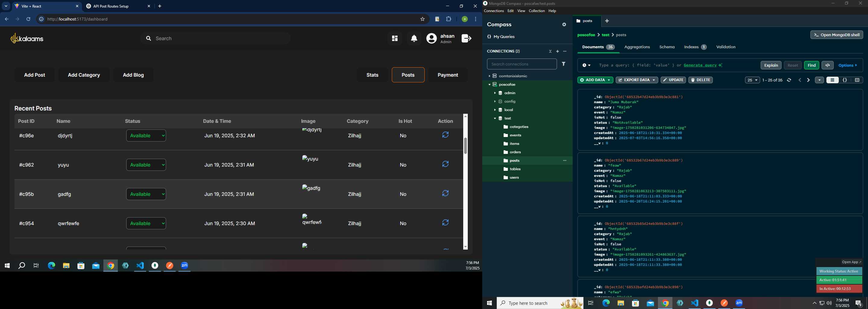Viewport: 868px width, 309px height.
Task: Expand query Options in Compass
Action: pos(848,65)
